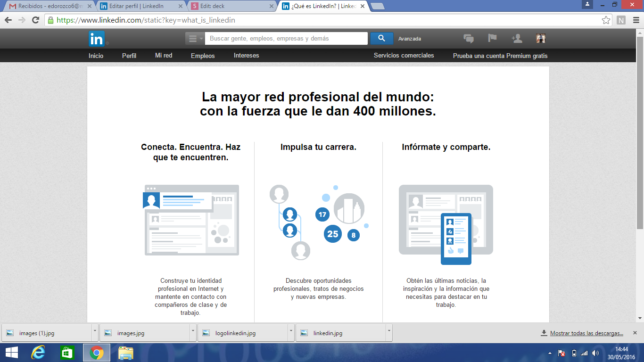Open the Empleos navigation item
The image size is (644, 362).
tap(203, 56)
